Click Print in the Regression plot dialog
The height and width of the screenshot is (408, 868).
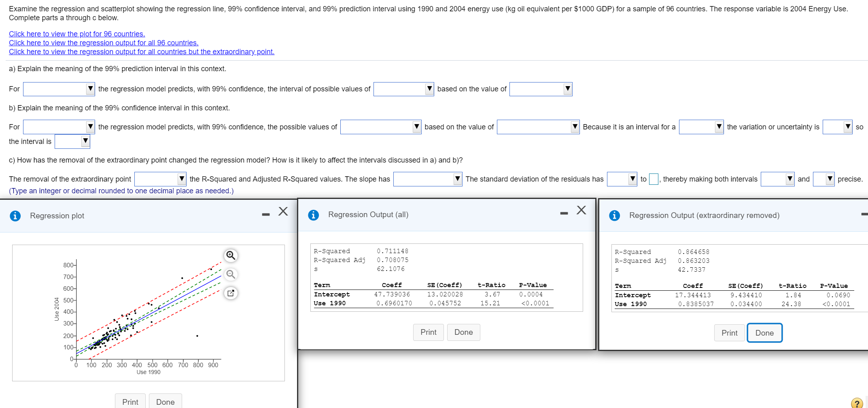[130, 402]
